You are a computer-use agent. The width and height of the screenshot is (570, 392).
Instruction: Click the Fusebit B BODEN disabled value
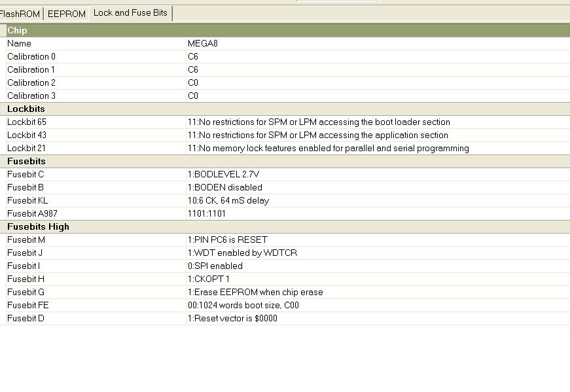[x=224, y=187]
